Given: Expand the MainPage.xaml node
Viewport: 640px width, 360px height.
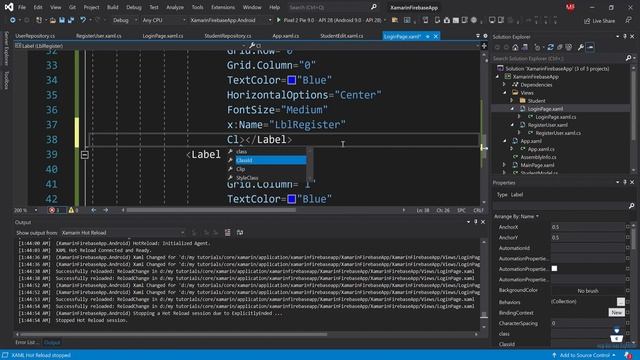Looking at the screenshot, I should tap(504, 165).
